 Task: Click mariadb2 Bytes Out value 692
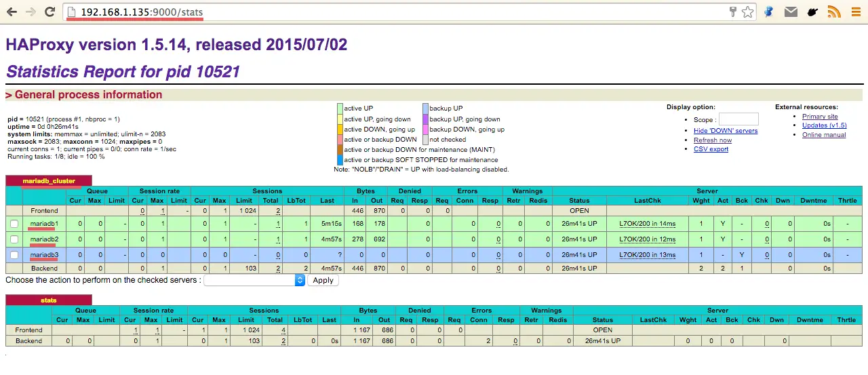[x=378, y=239]
